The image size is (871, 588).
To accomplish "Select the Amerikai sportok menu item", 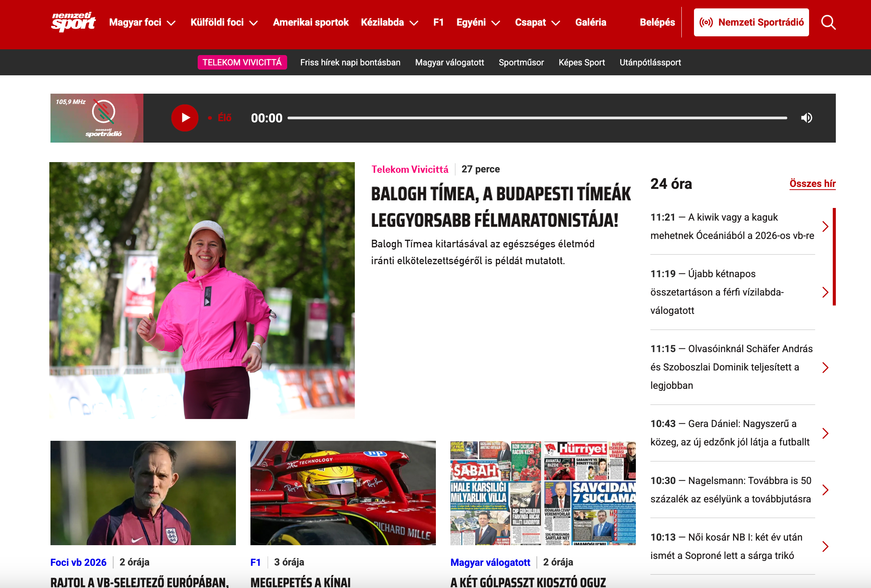I will point(310,23).
